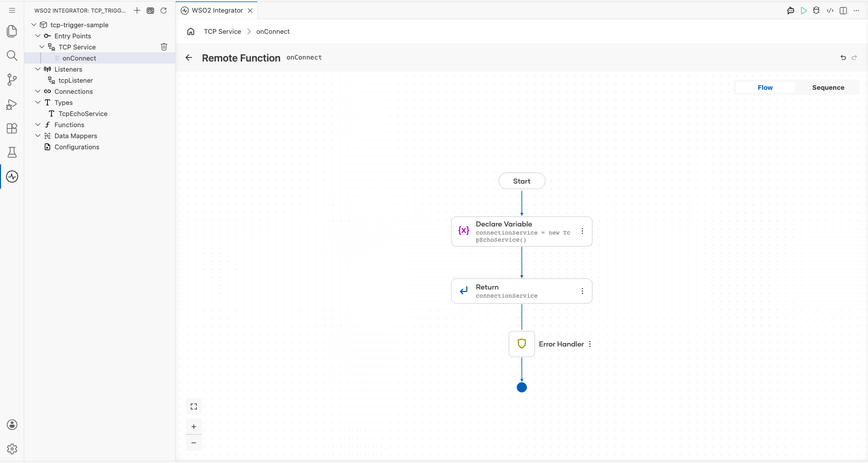This screenshot has height=463, width=868.
Task: Click the debug bug icon in title bar
Action: tap(817, 10)
